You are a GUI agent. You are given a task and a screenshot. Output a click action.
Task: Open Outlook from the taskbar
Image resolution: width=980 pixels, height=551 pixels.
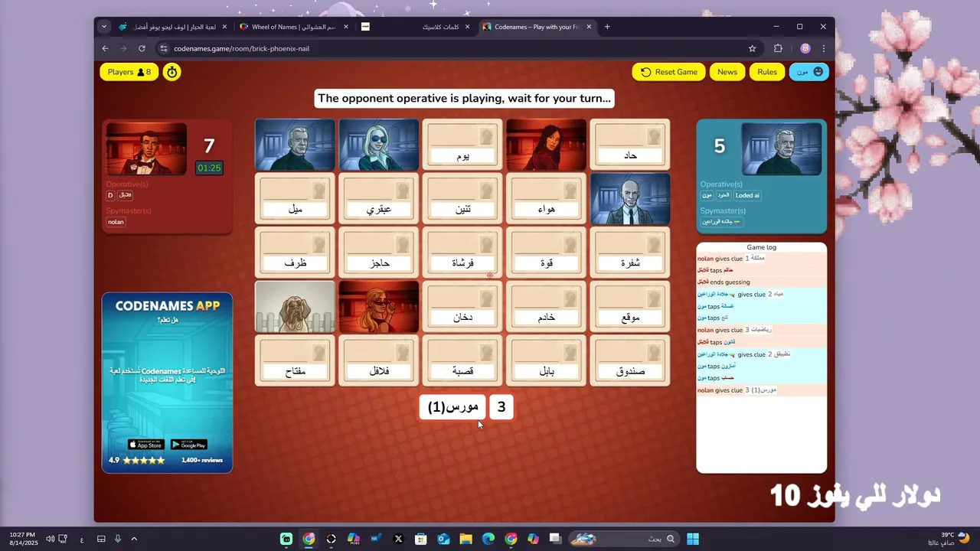click(443, 539)
